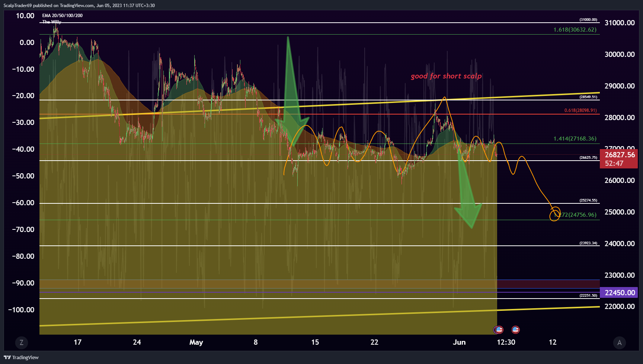
Task: Click the 'May' date label
Action: tap(196, 342)
